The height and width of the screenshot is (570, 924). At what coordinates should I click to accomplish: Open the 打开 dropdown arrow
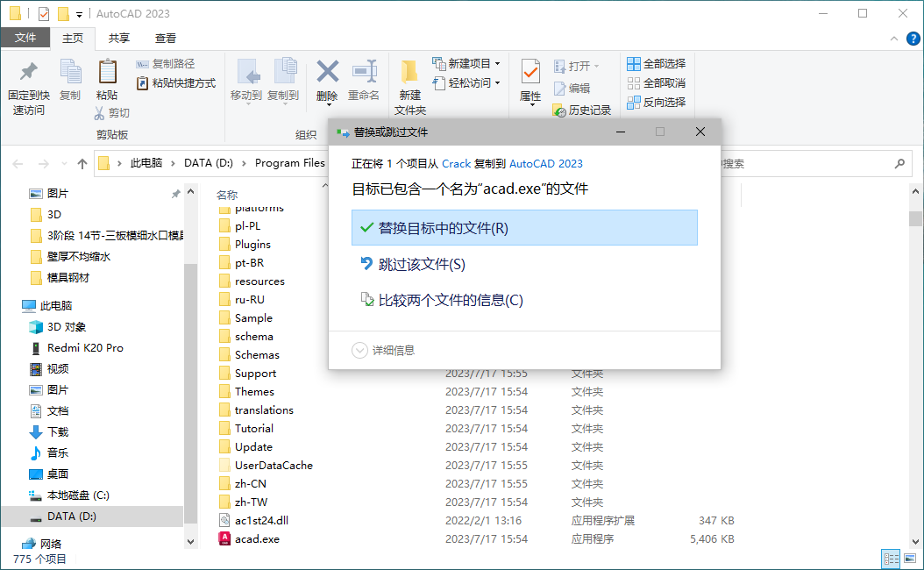click(x=596, y=65)
